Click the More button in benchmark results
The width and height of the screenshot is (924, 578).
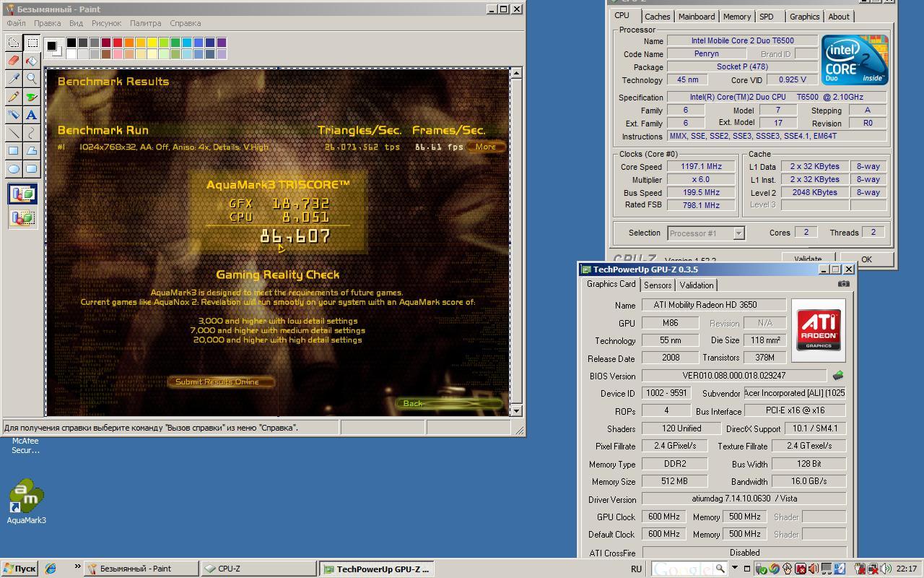[485, 147]
